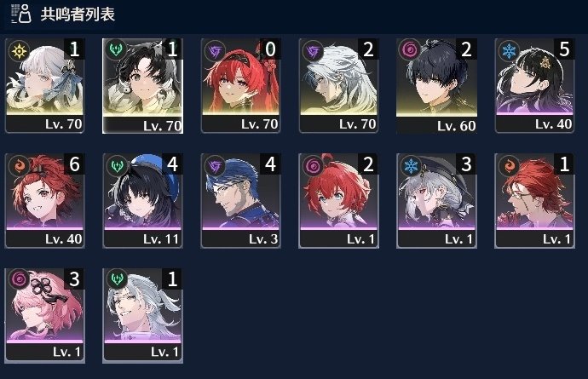
Task: Select the dark-haired Lv. 60 character
Action: [437, 86]
